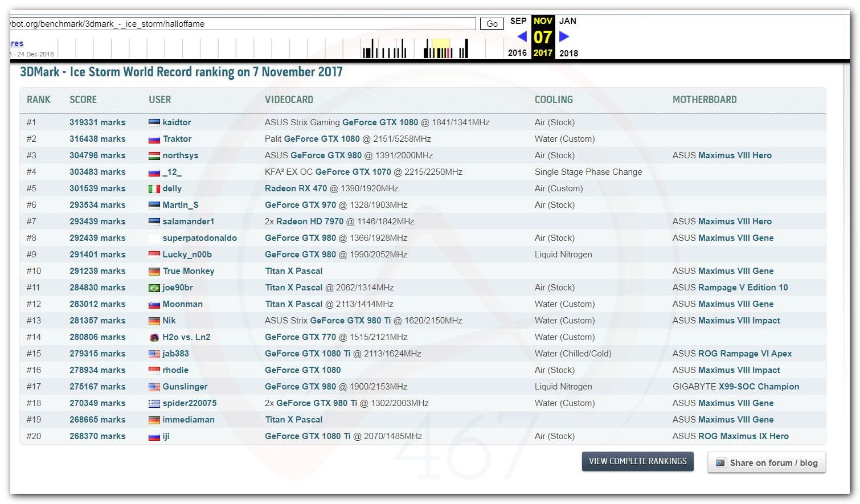Click the next capture blue right arrow
The height and width of the screenshot is (504, 860).
click(x=564, y=37)
